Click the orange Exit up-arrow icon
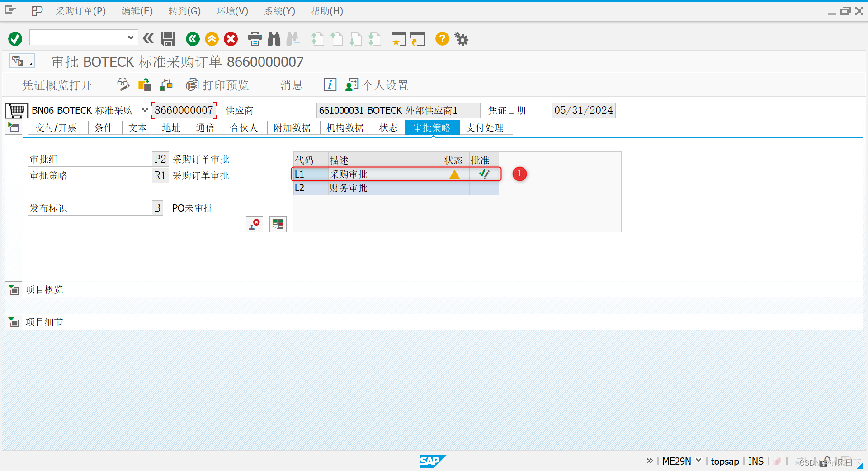This screenshot has height=471, width=868. tap(212, 39)
